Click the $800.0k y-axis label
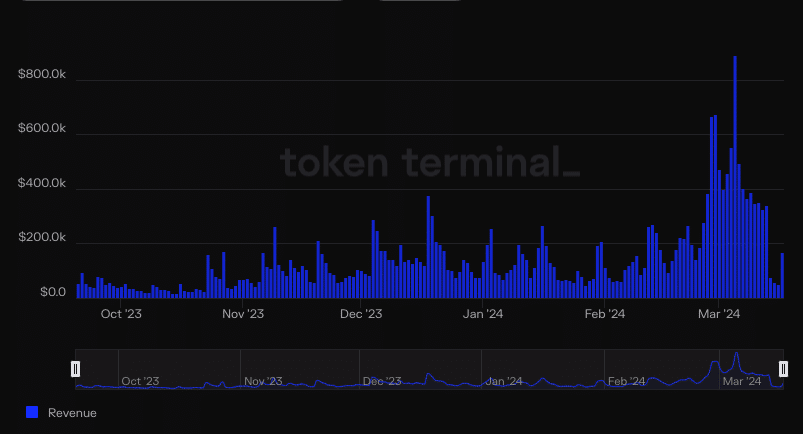The height and width of the screenshot is (434, 803). point(42,74)
